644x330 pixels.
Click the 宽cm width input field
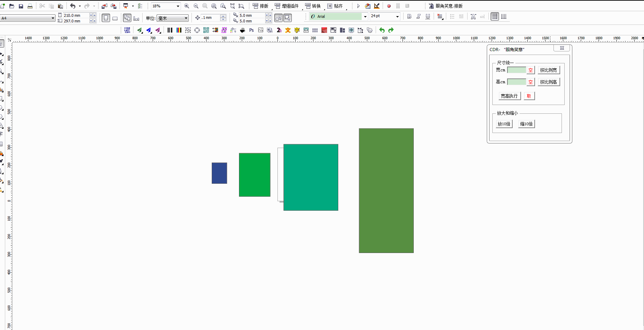click(516, 70)
